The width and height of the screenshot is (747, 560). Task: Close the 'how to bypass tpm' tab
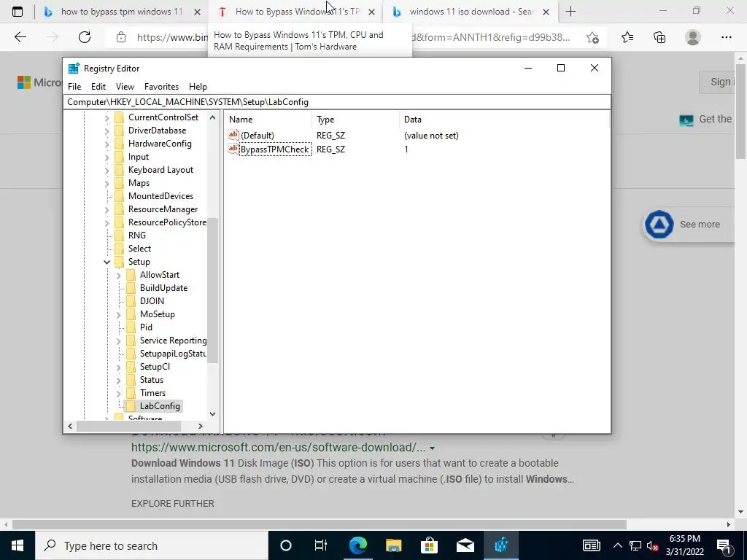click(x=197, y=12)
